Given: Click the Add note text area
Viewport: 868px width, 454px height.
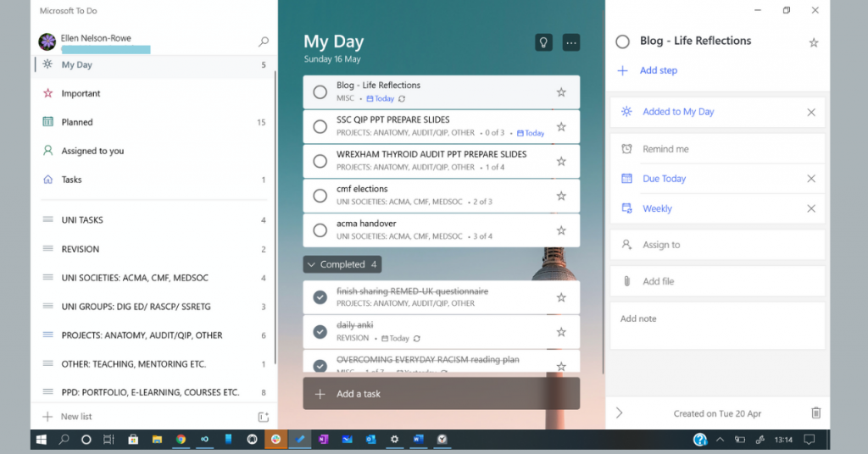Looking at the screenshot, I should [717, 326].
